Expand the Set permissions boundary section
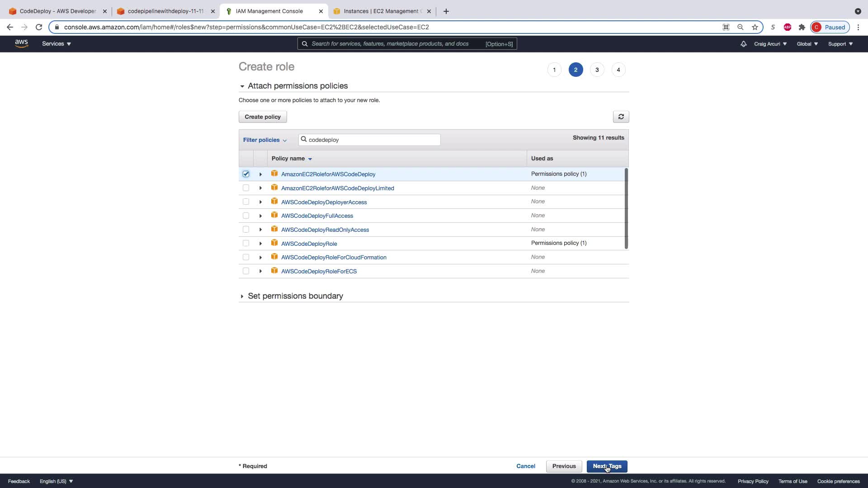Image resolution: width=868 pixels, height=488 pixels. pyautogui.click(x=295, y=296)
